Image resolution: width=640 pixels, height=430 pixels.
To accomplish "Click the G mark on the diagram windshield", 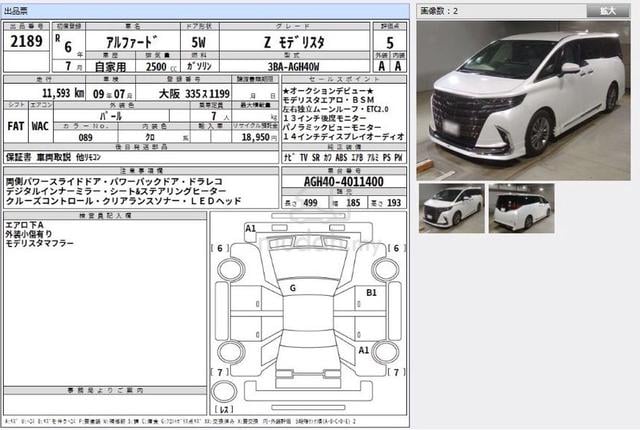I will [x=293, y=288].
